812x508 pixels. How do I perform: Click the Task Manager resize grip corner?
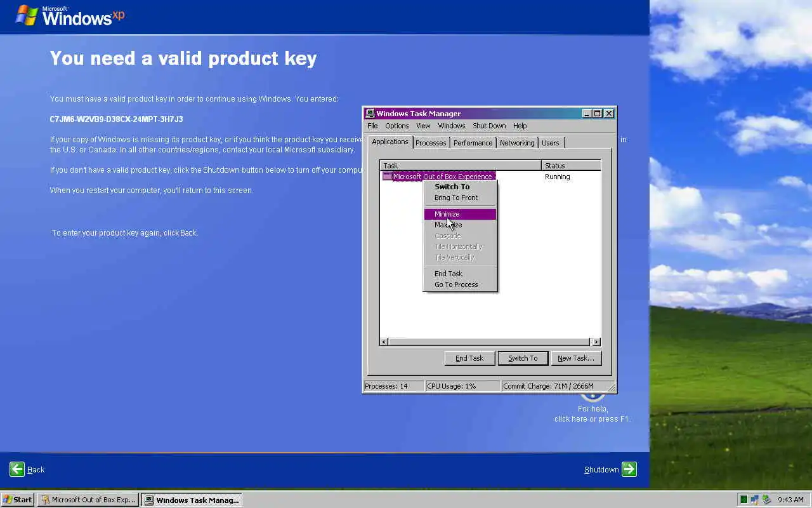pyautogui.click(x=612, y=387)
